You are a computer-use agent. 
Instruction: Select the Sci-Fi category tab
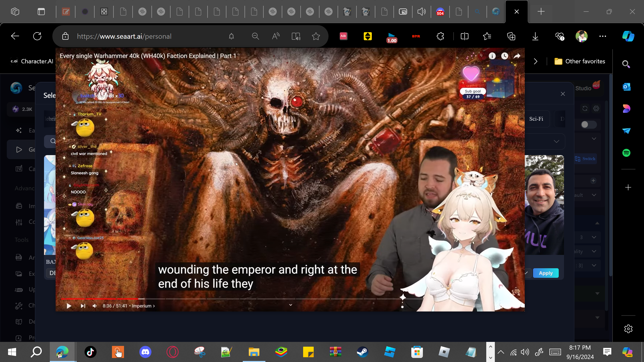536,119
